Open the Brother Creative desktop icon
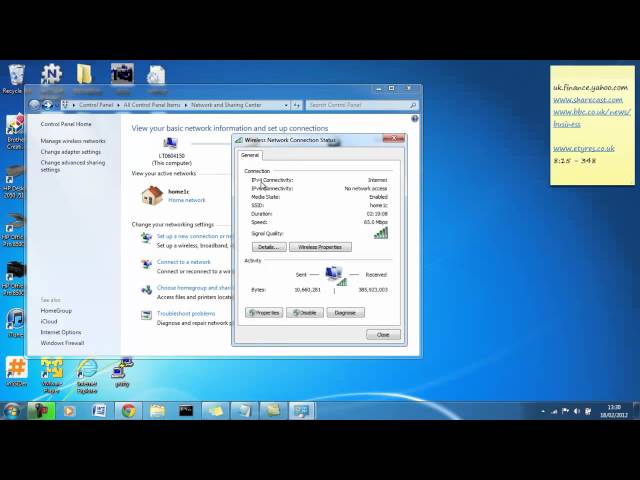 pyautogui.click(x=15, y=126)
